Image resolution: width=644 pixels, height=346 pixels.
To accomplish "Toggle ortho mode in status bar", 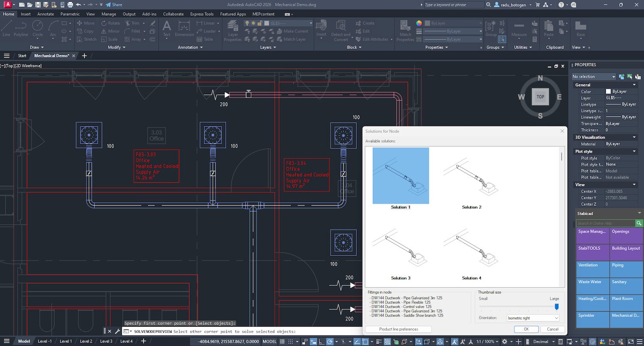I will (322, 341).
